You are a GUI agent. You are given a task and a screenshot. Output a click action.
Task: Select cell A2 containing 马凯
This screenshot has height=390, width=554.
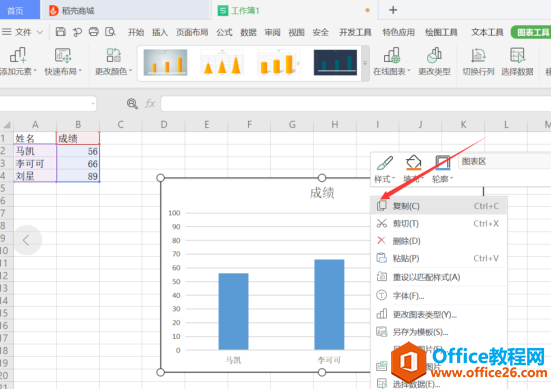(x=35, y=151)
